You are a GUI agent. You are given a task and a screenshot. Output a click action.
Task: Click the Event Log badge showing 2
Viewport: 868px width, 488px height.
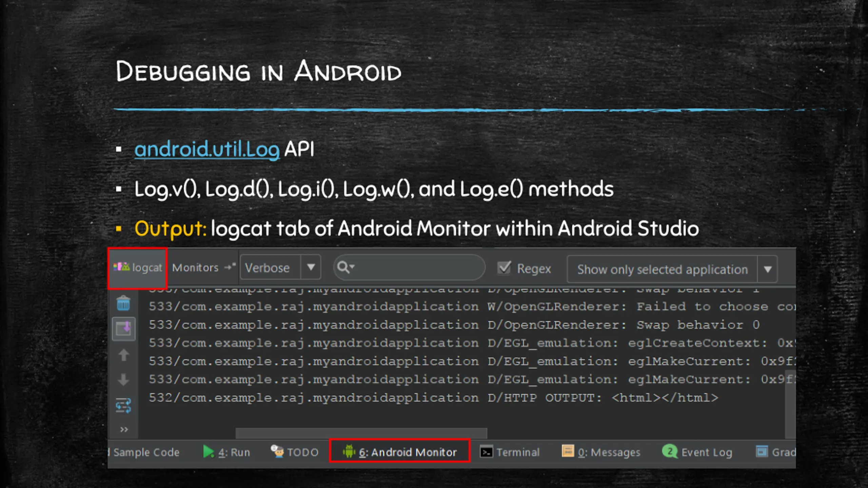tap(670, 451)
